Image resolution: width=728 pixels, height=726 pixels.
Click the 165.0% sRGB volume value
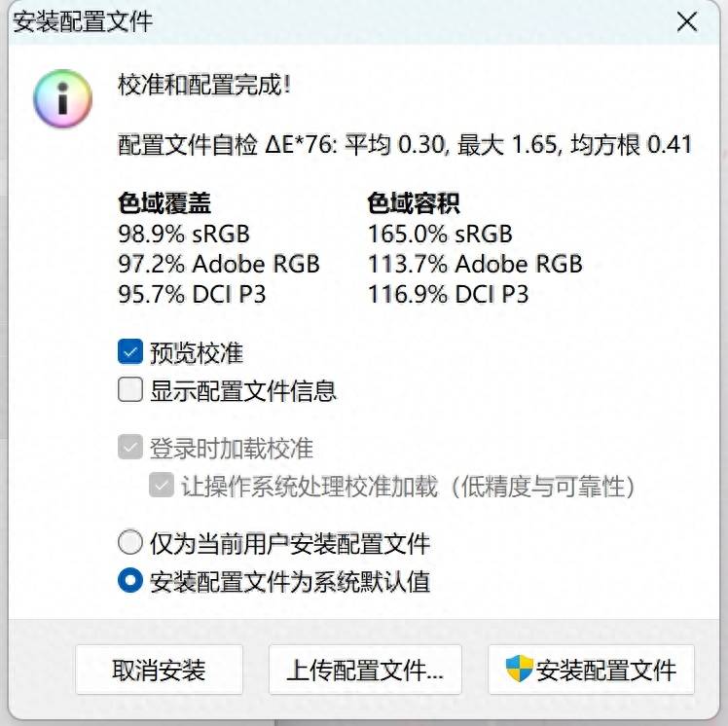[x=440, y=234]
